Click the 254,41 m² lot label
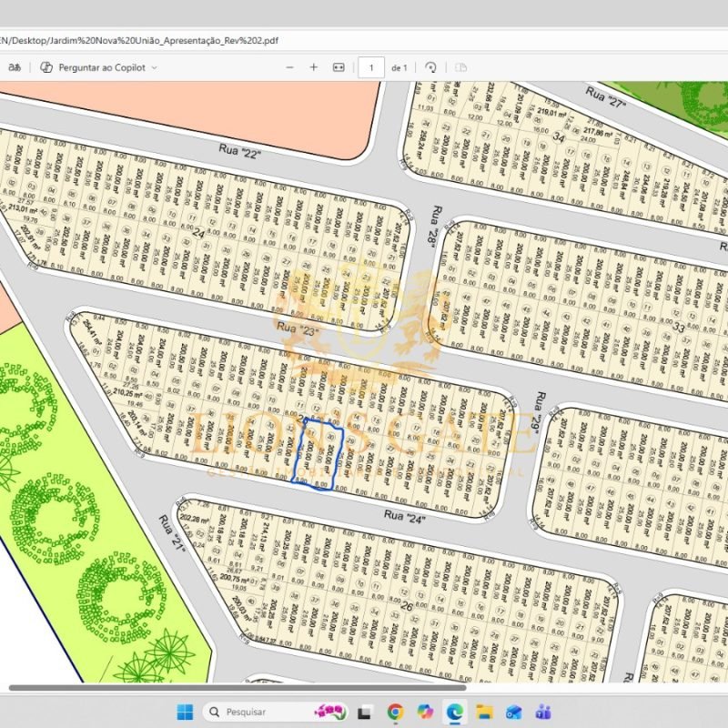 (x=94, y=330)
